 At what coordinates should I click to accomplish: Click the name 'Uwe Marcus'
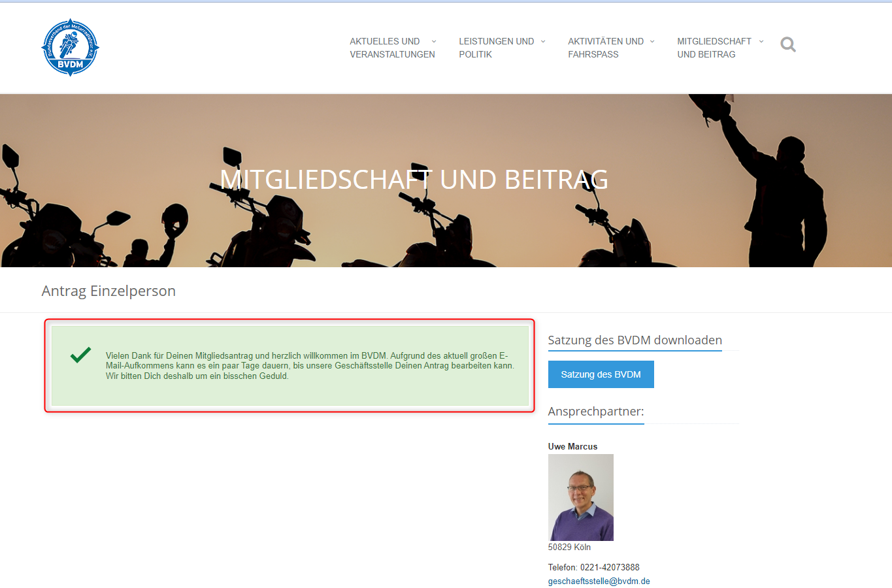pyautogui.click(x=572, y=446)
